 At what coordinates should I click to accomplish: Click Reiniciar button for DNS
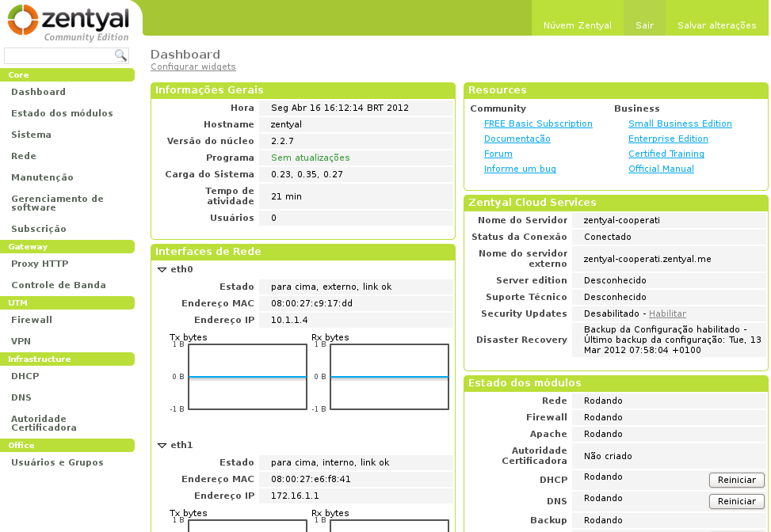point(737,501)
